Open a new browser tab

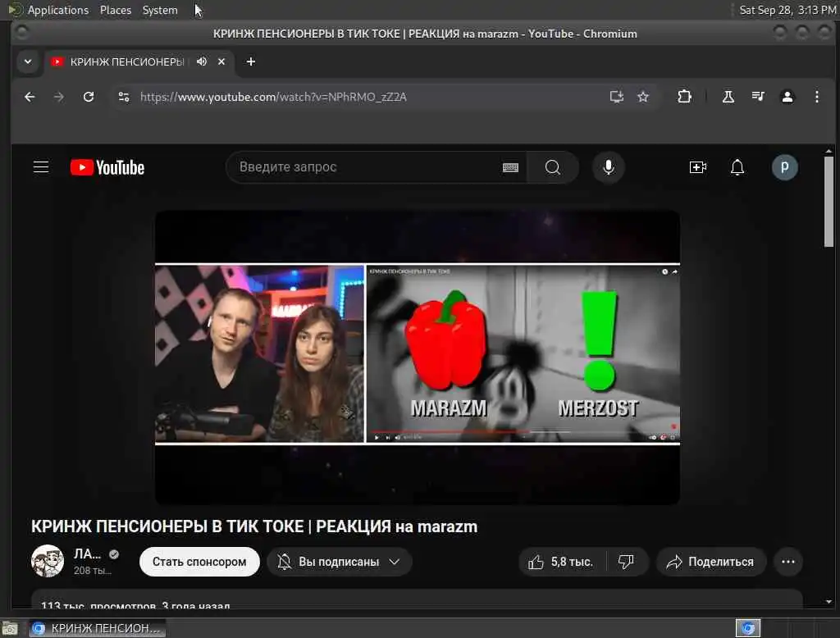251,62
